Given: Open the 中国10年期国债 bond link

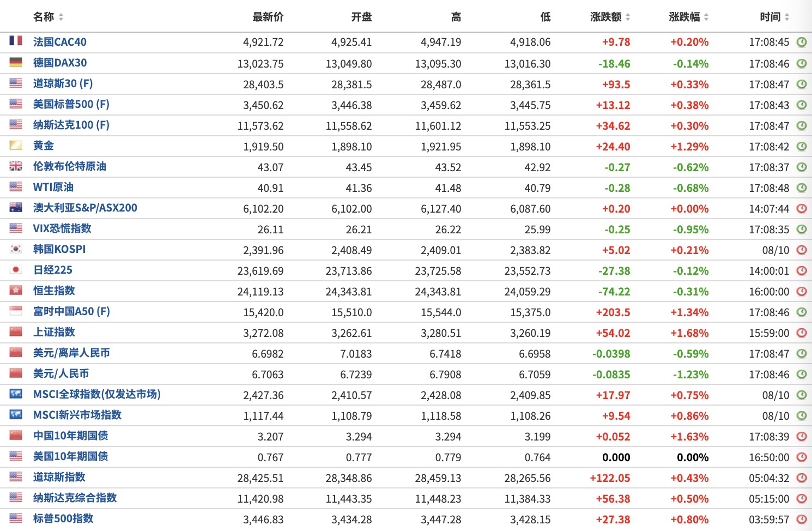Looking at the screenshot, I should (x=70, y=436).
